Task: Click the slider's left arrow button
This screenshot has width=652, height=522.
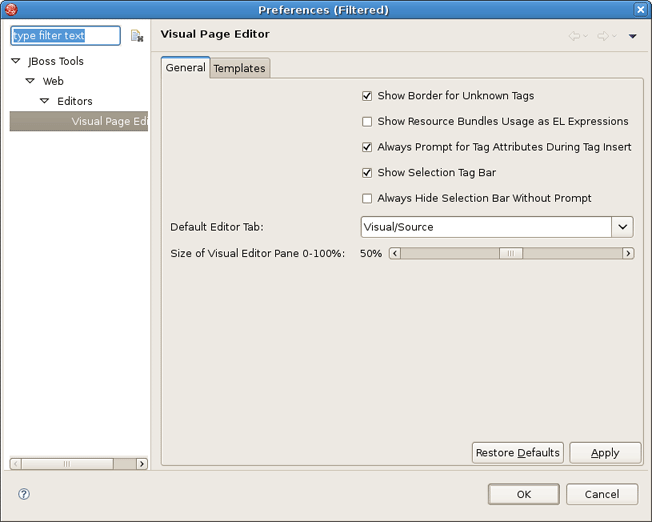Action: click(x=395, y=254)
